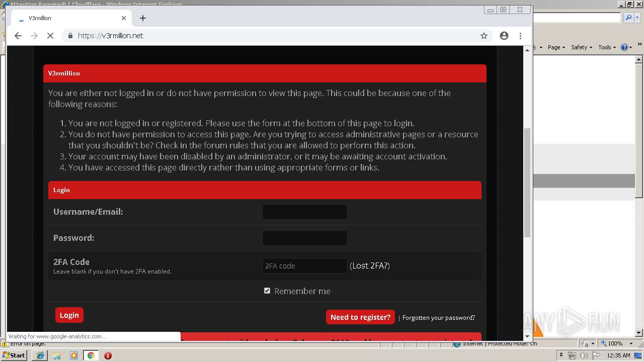Screen dimensions: 644x362
Task: Bookmark this page with the star icon
Action: 484,36
